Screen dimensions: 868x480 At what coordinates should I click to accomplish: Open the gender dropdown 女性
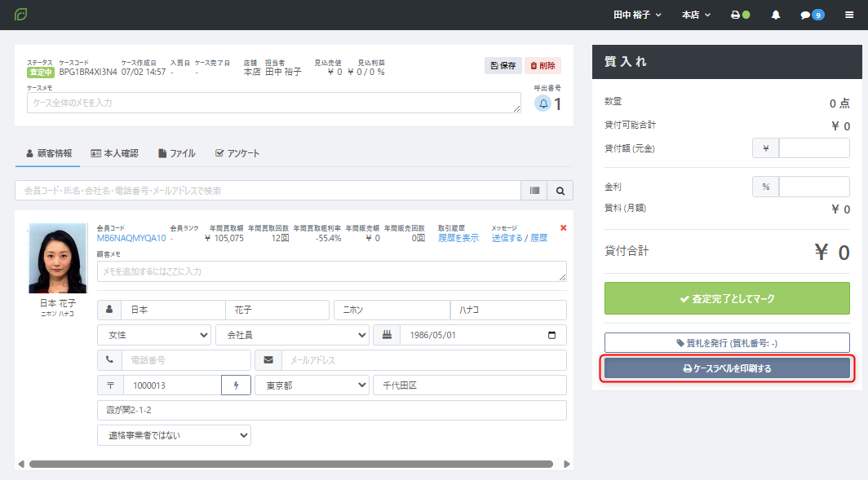pyautogui.click(x=154, y=335)
